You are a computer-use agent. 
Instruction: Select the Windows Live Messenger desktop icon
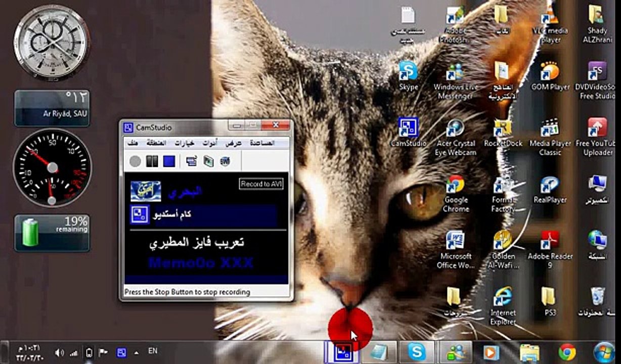click(x=455, y=81)
